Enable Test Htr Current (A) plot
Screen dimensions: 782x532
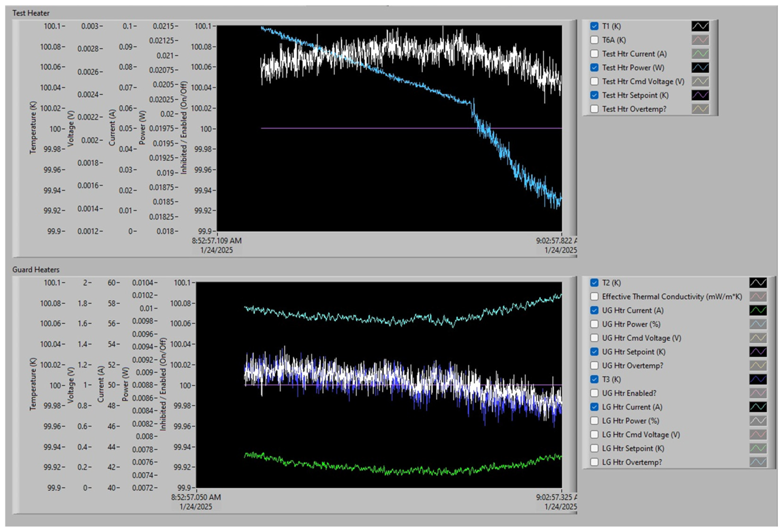point(594,54)
